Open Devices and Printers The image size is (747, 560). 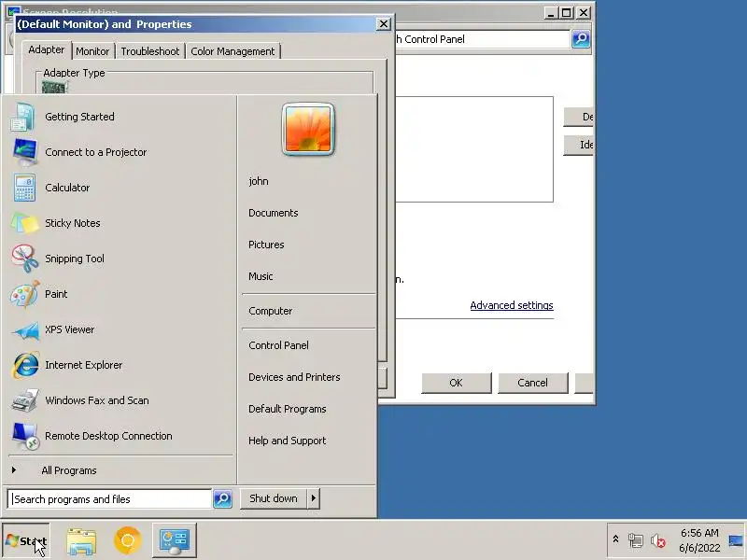[294, 377]
